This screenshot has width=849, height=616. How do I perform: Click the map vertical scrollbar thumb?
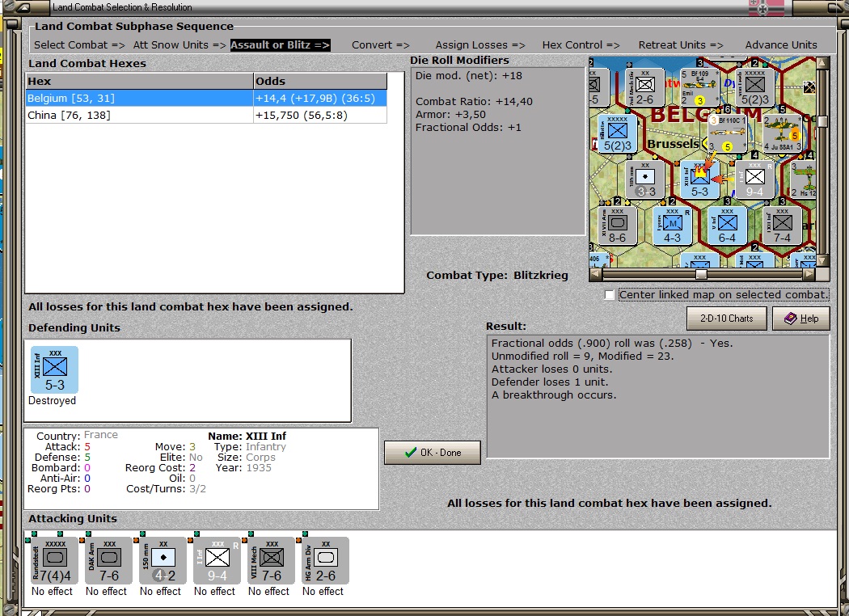pyautogui.click(x=822, y=121)
